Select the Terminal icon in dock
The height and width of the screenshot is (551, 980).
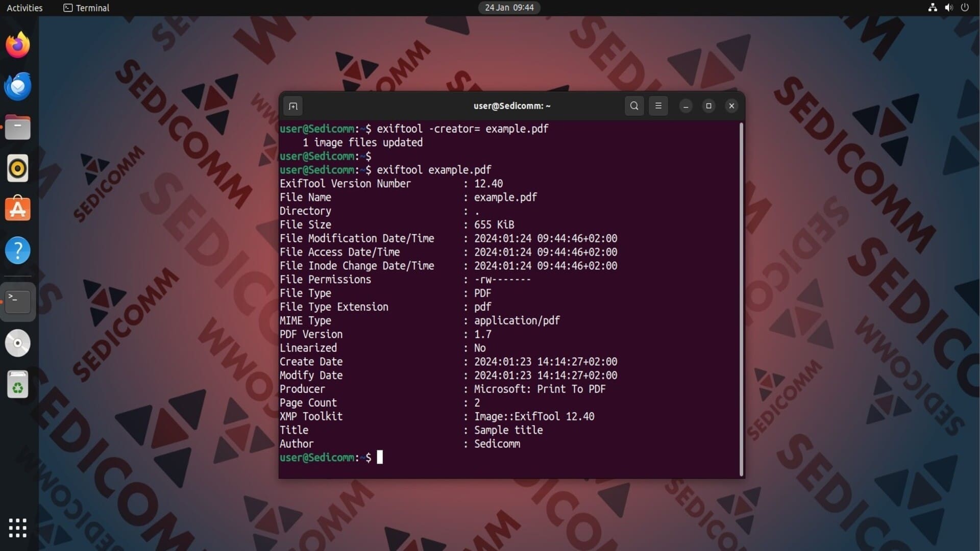(18, 302)
